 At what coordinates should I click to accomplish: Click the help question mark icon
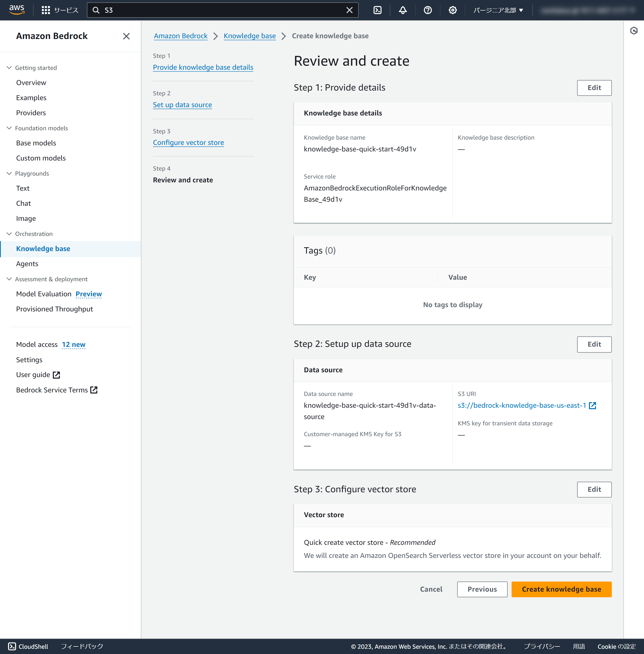click(427, 10)
